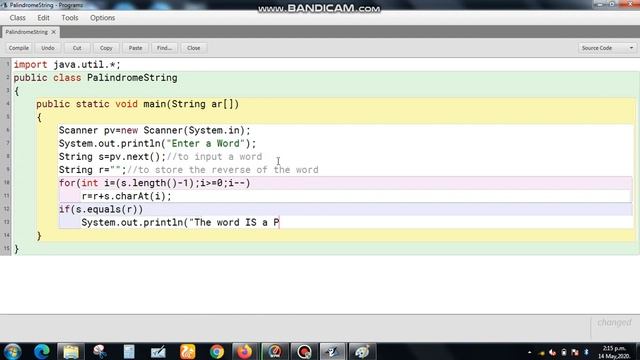Open the Class menu
Image resolution: width=640 pixels, height=360 pixels.
(18, 18)
